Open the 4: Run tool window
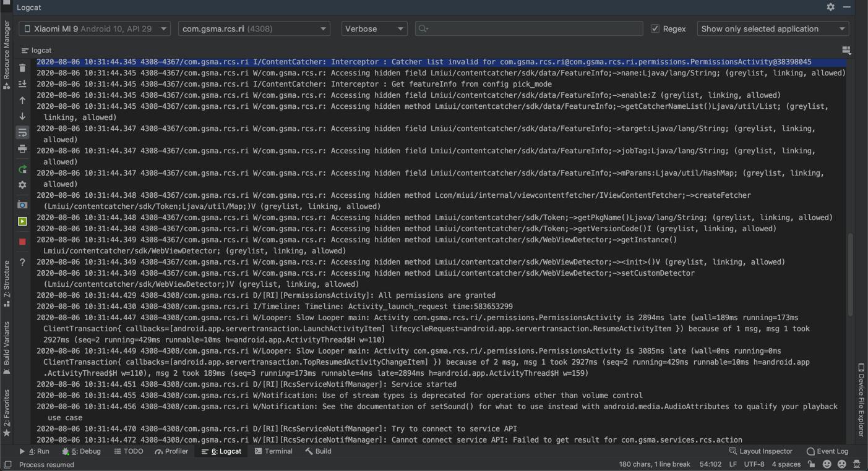Image resolution: width=868 pixels, height=471 pixels. pos(34,451)
